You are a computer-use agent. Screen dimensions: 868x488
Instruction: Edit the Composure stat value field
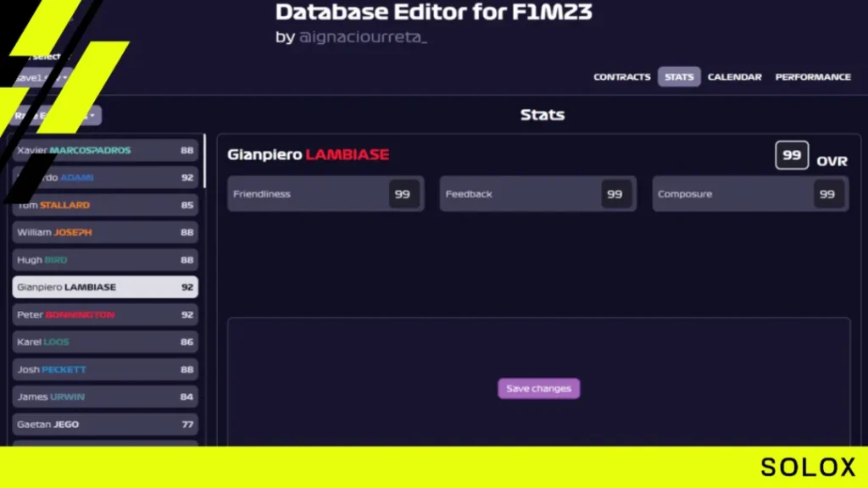point(827,194)
